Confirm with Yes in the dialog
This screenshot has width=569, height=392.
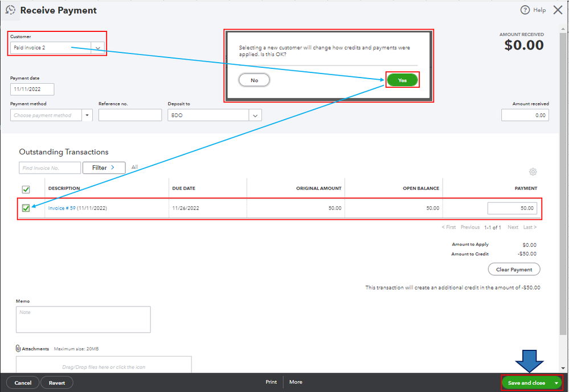tap(402, 80)
